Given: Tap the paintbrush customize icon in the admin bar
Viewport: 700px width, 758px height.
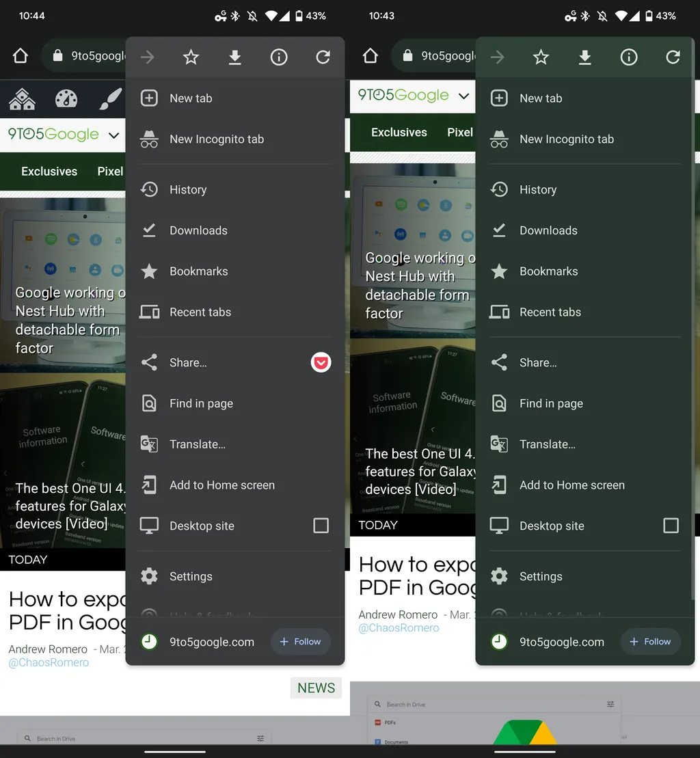Looking at the screenshot, I should 110,99.
